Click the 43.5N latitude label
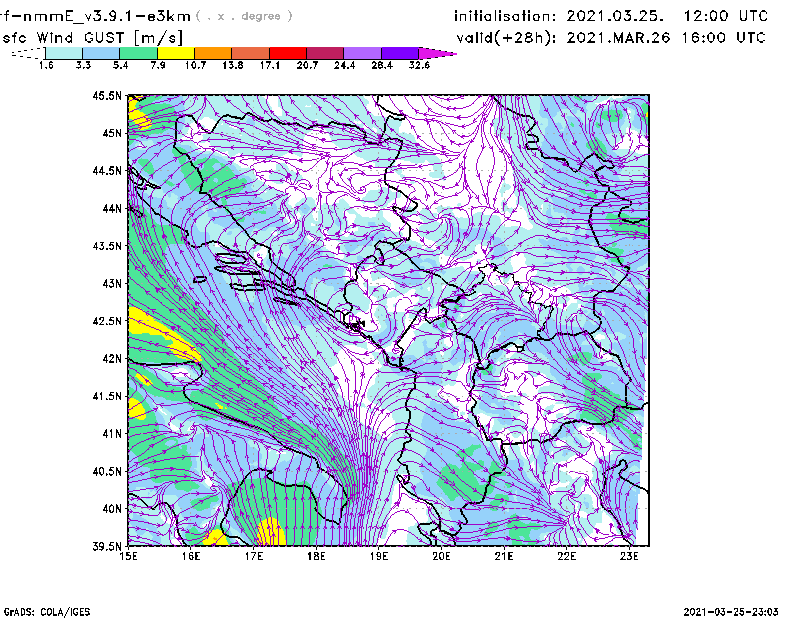 click(x=108, y=246)
